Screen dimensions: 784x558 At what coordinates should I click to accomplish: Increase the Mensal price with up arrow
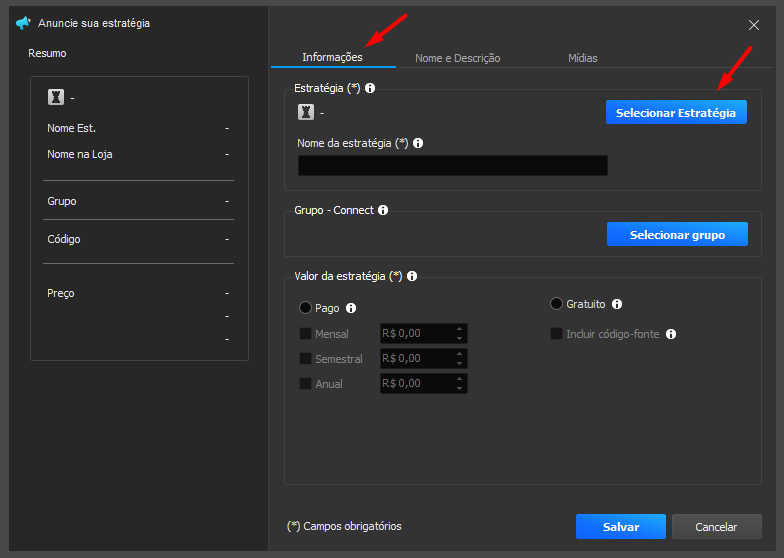pos(460,328)
